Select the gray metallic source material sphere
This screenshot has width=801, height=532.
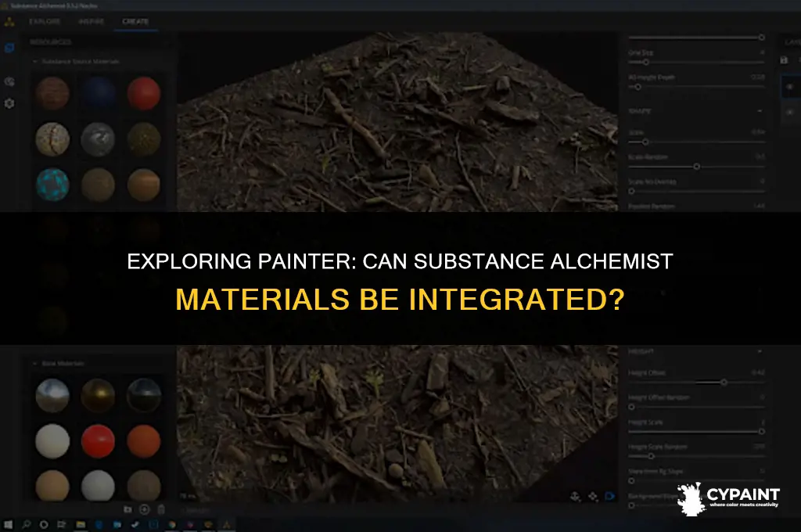point(98,139)
